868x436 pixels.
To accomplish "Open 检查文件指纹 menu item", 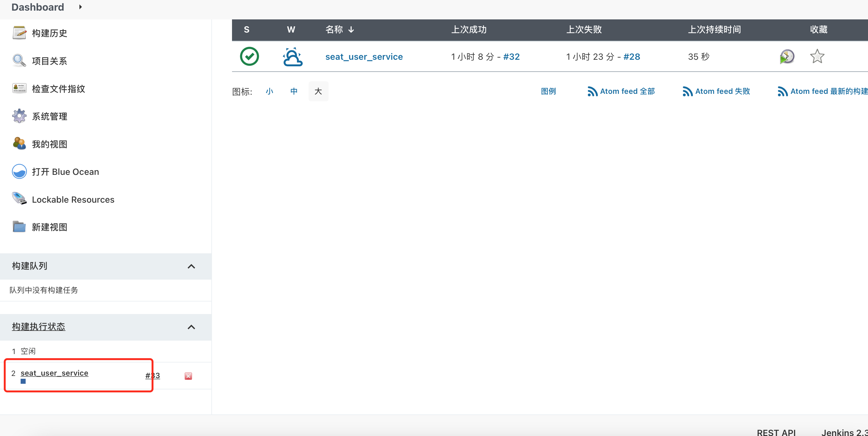I will tap(58, 89).
